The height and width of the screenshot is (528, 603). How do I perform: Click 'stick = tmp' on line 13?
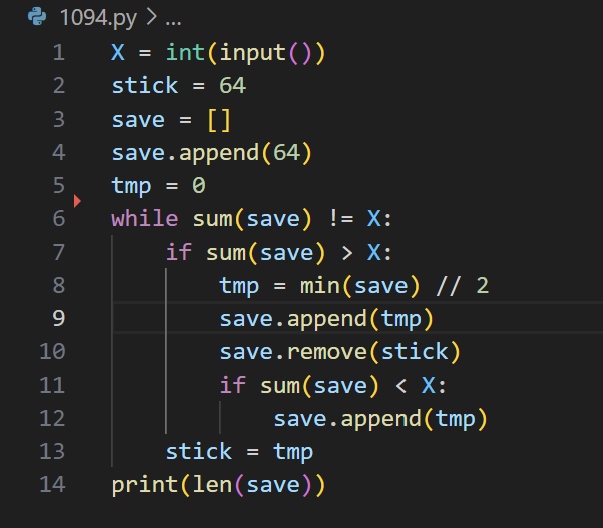click(239, 451)
